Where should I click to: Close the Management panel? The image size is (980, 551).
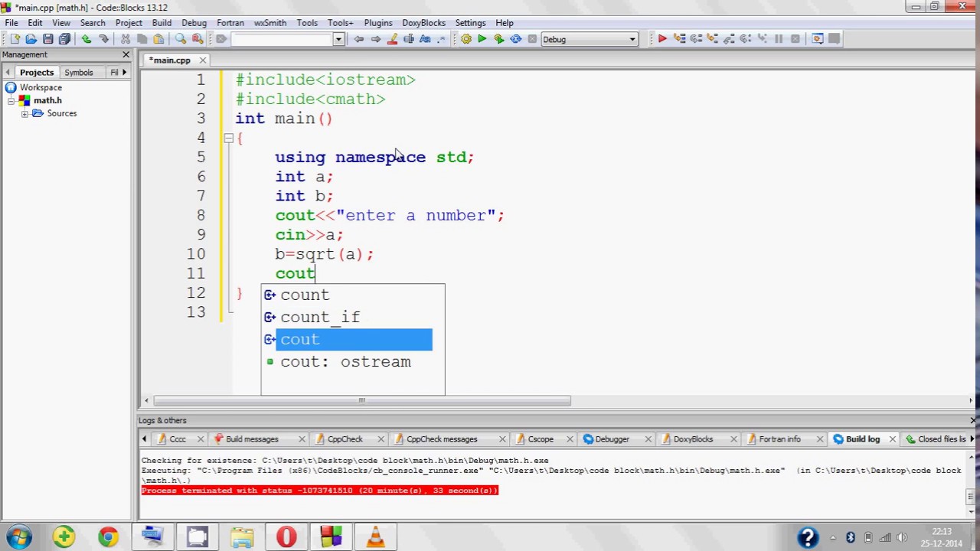126,54
